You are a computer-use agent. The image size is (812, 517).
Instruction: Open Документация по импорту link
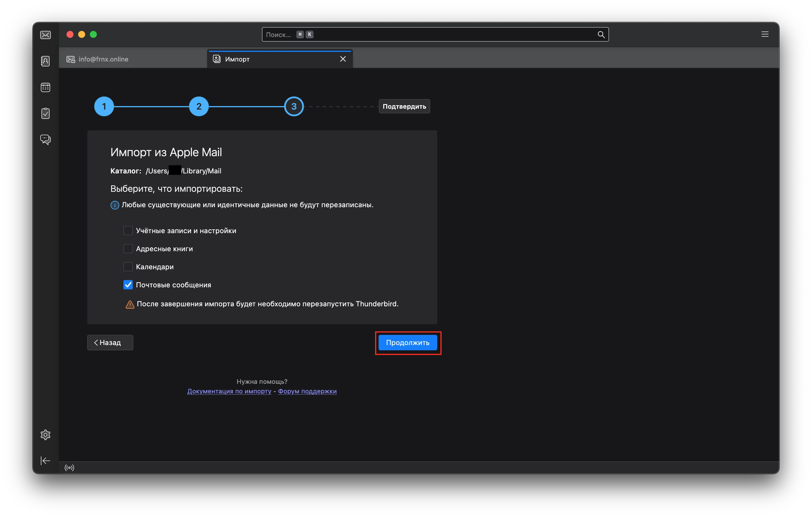click(229, 391)
